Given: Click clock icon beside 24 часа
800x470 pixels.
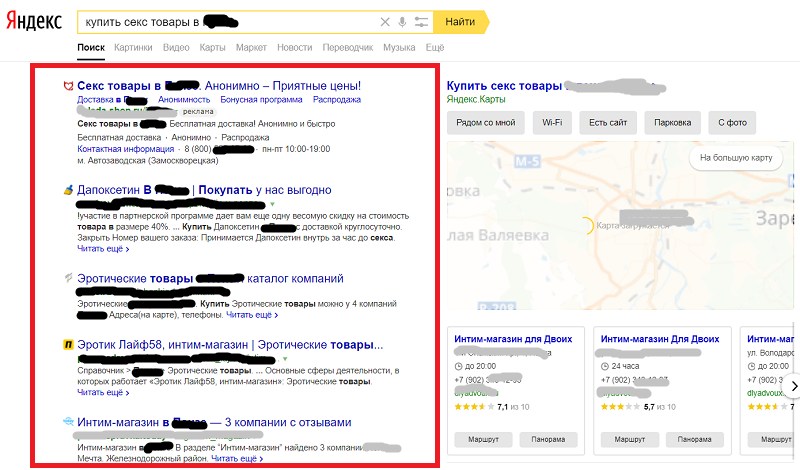Looking at the screenshot, I should coord(605,366).
